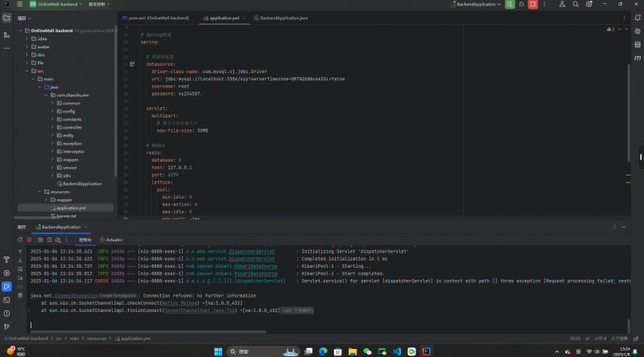
Task: Open the Services tool window icon
Action: [6, 273]
